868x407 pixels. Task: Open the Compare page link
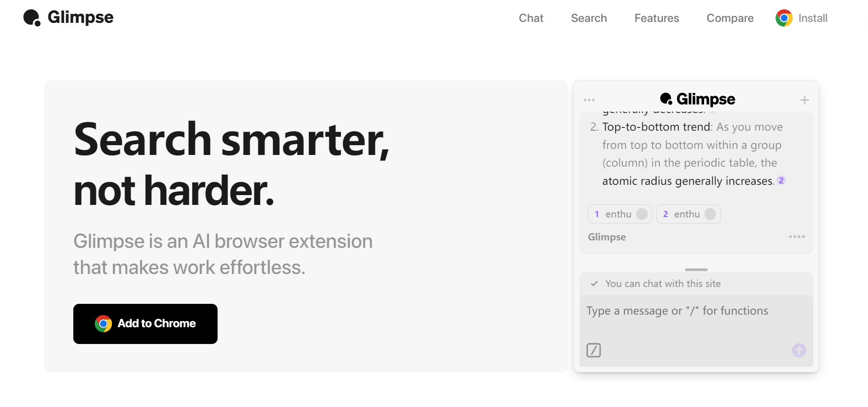[x=730, y=18]
